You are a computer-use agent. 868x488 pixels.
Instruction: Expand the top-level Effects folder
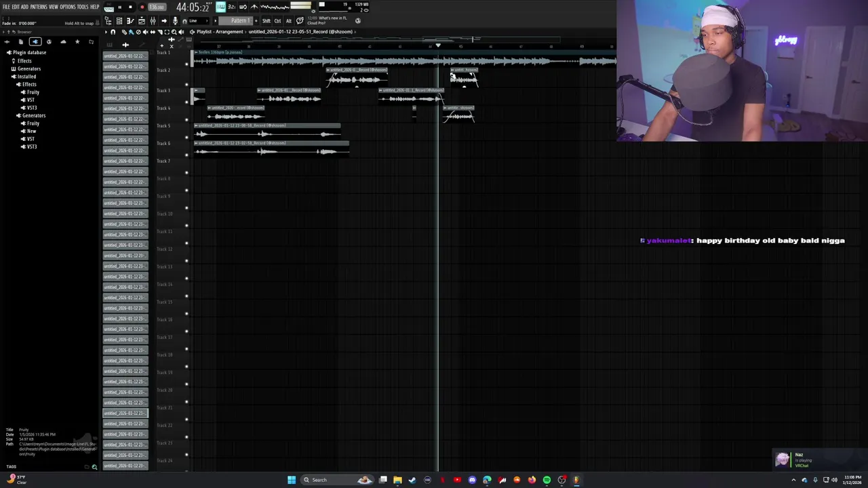pos(22,61)
